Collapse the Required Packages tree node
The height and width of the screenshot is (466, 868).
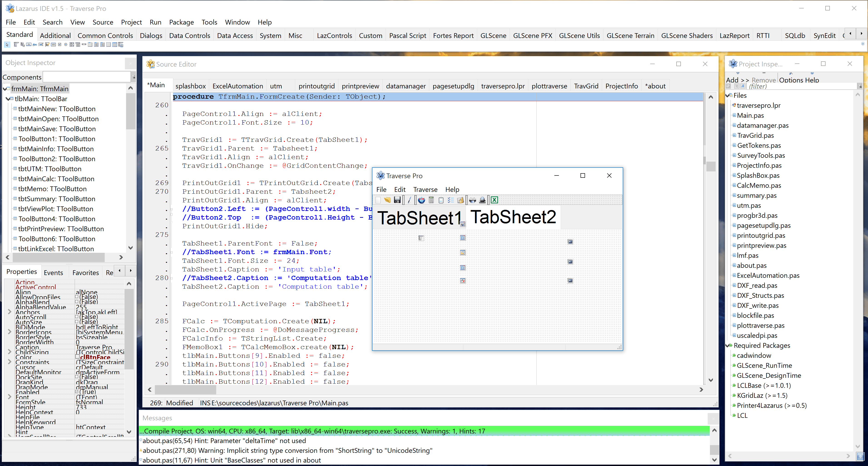pyautogui.click(x=727, y=345)
